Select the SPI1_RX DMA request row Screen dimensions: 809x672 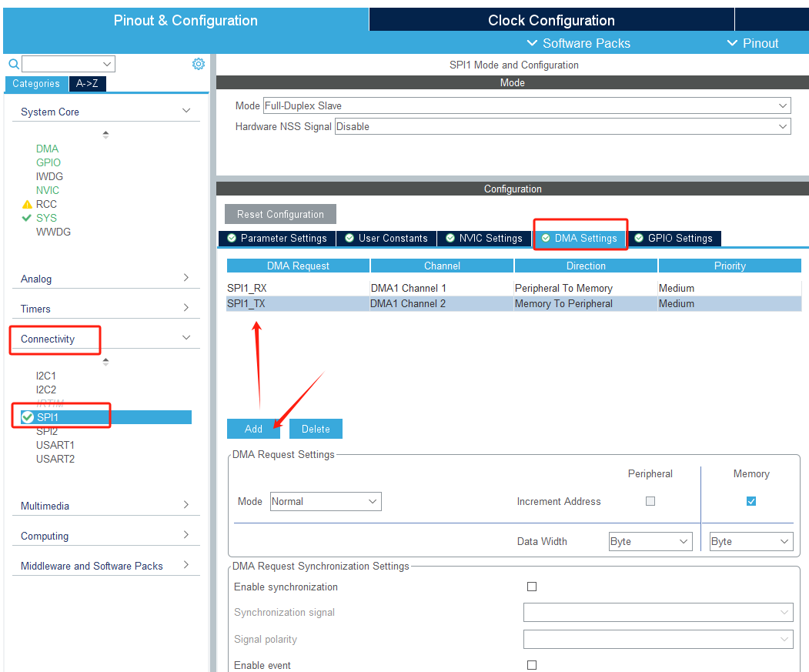(514, 288)
